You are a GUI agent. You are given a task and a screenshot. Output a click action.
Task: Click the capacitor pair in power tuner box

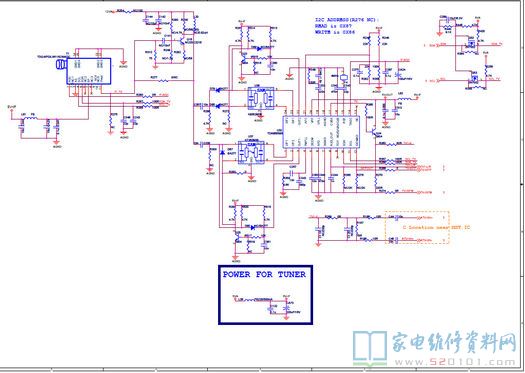coord(279,308)
